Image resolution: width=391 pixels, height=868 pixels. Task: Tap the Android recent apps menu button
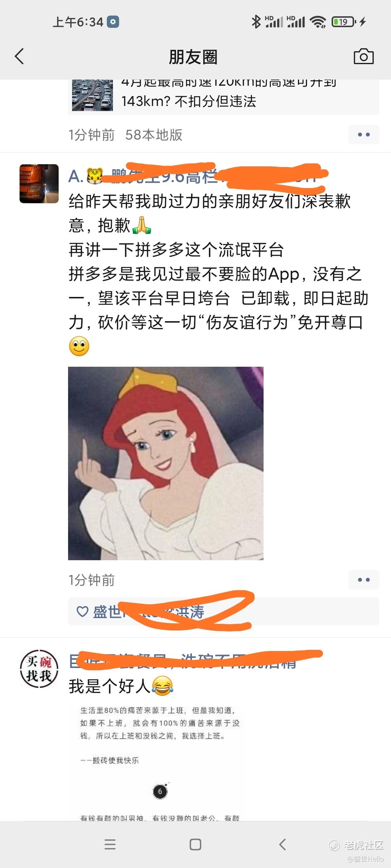pos(110,844)
